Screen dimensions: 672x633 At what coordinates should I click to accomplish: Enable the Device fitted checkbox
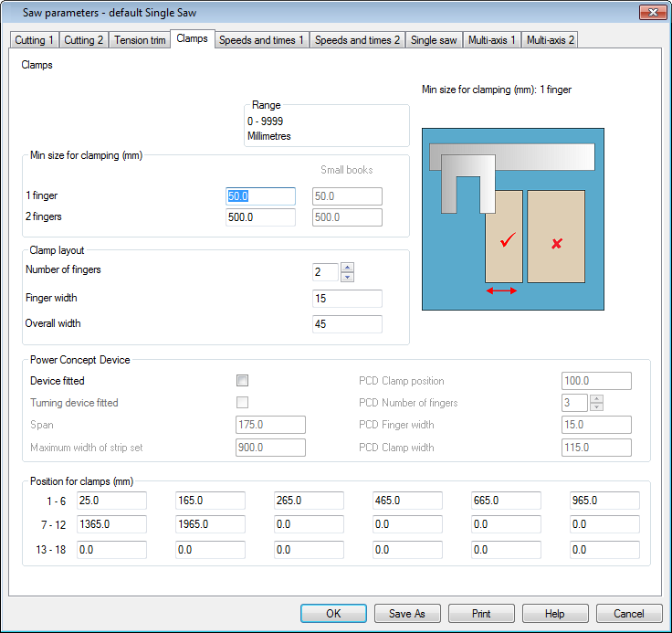242,380
